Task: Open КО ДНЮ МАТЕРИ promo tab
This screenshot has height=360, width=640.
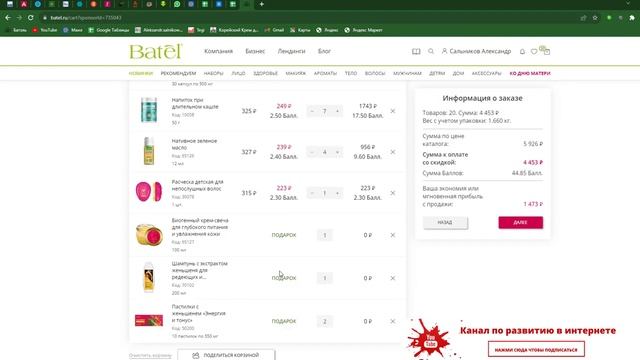Action: coord(530,73)
